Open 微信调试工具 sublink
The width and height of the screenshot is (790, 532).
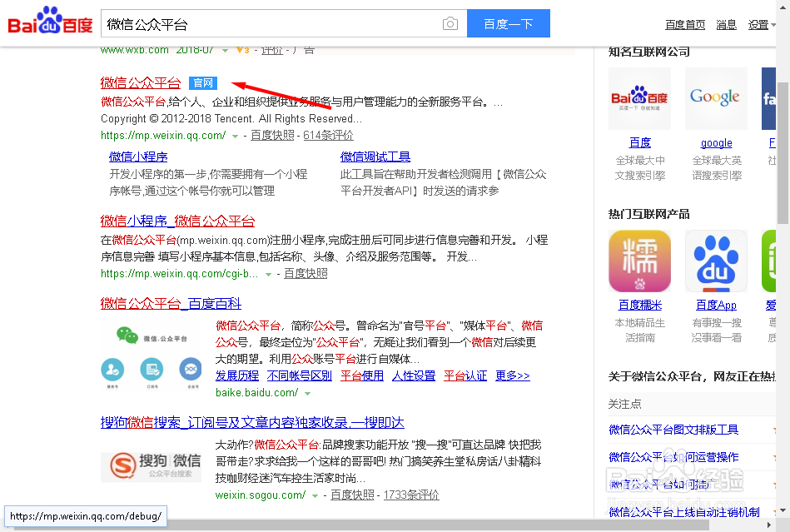pyautogui.click(x=375, y=157)
